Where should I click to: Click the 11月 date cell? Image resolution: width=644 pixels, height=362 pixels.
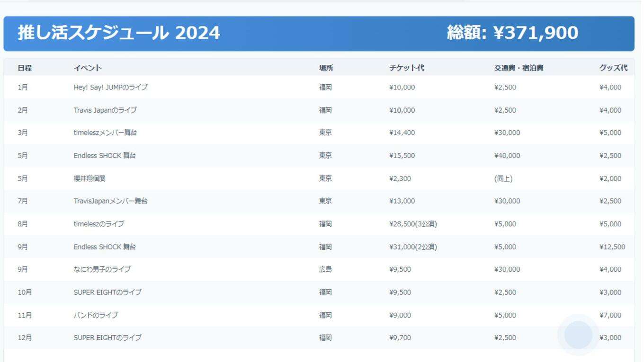(25, 315)
